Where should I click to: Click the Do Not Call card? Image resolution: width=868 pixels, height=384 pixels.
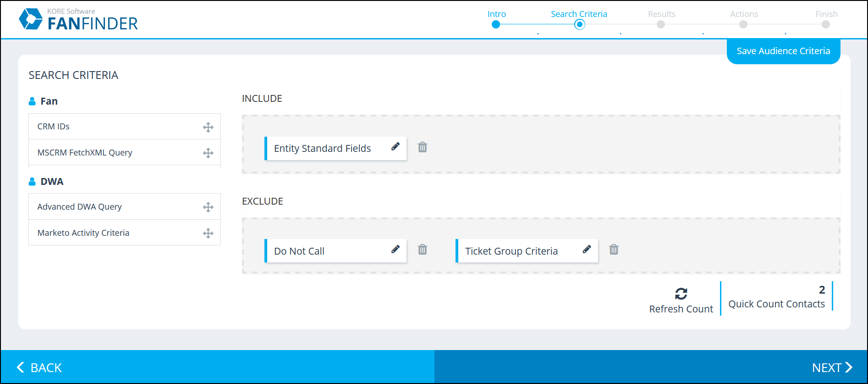335,251
